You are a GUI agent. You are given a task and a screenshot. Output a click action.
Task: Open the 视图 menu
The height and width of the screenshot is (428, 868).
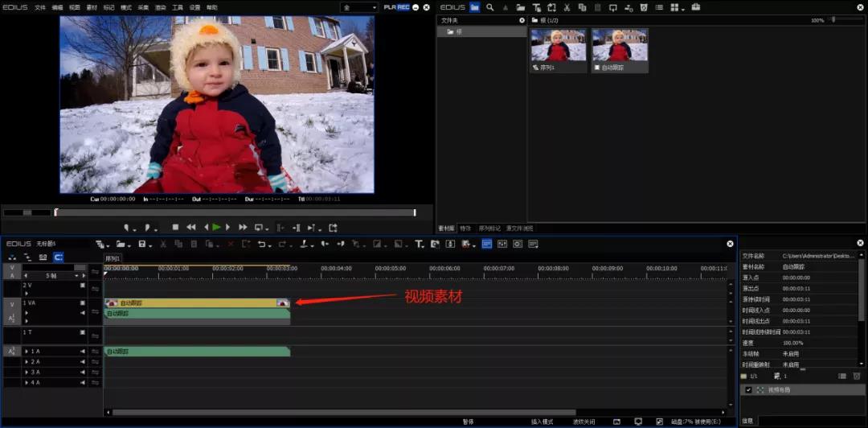(74, 8)
